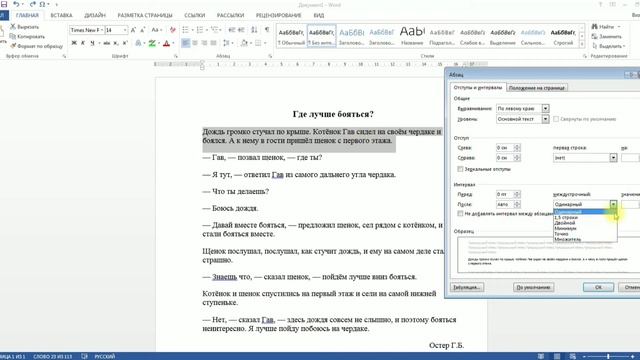Open the Выравнивание alignment dropdown
Viewport: 640px width, 360px height.
coord(545,109)
